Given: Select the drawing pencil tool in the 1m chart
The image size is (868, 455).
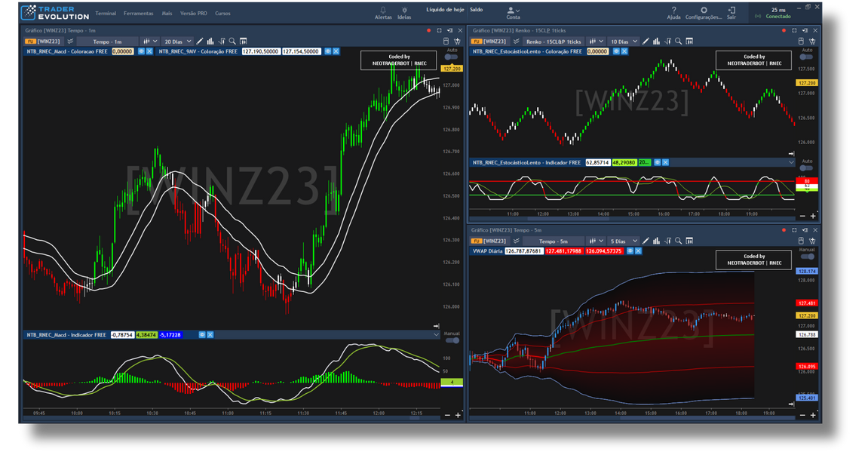Looking at the screenshot, I should click(200, 42).
